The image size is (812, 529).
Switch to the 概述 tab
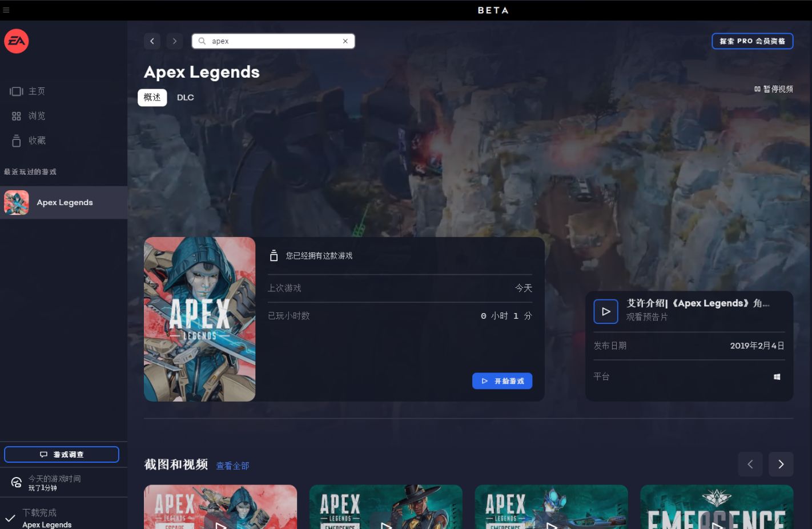[x=152, y=98]
